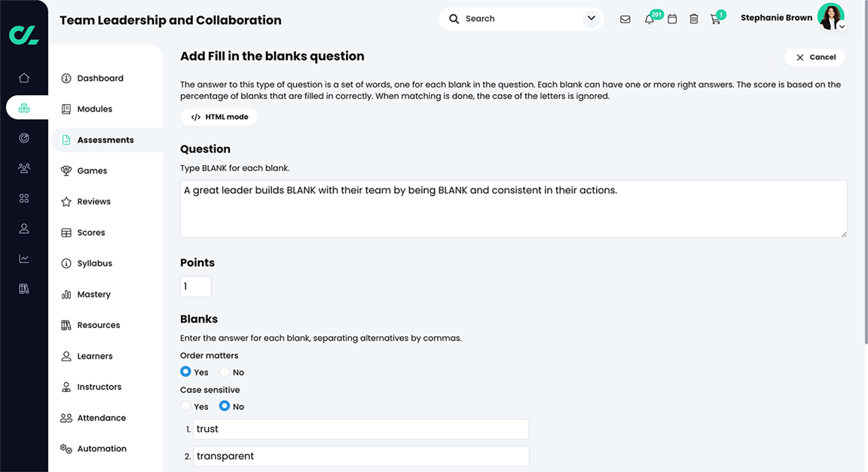Open the trash bin icon
Viewport: 868px width, 472px height.
pos(694,20)
